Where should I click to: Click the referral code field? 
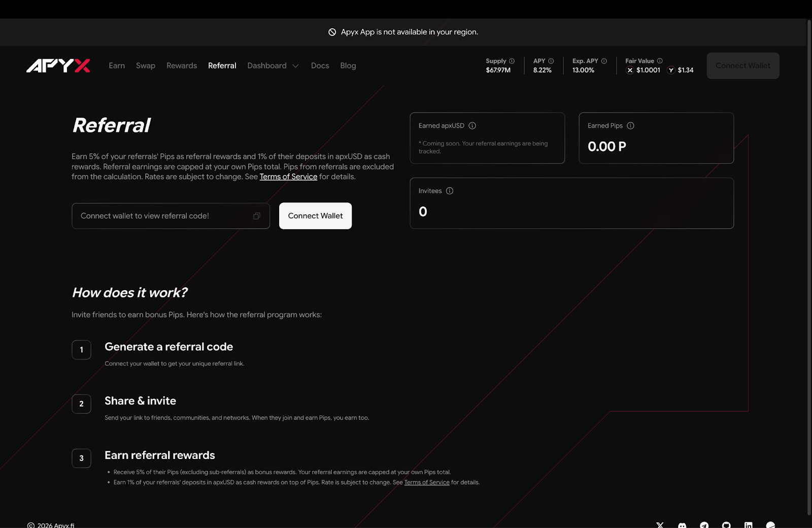[x=171, y=216]
